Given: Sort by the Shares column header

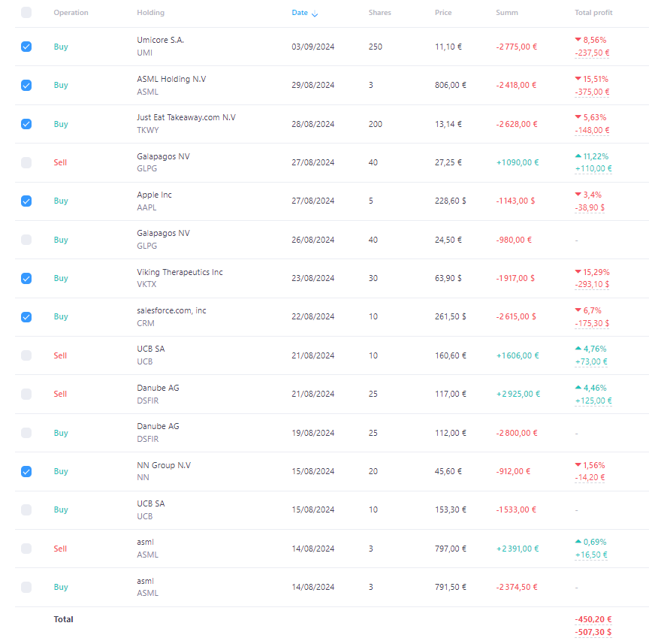Looking at the screenshot, I should point(379,13).
